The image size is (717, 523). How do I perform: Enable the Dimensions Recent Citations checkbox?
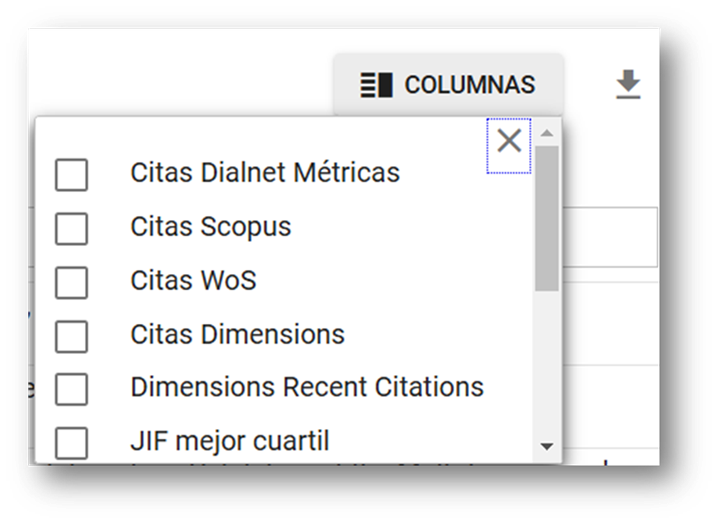pos(71,389)
